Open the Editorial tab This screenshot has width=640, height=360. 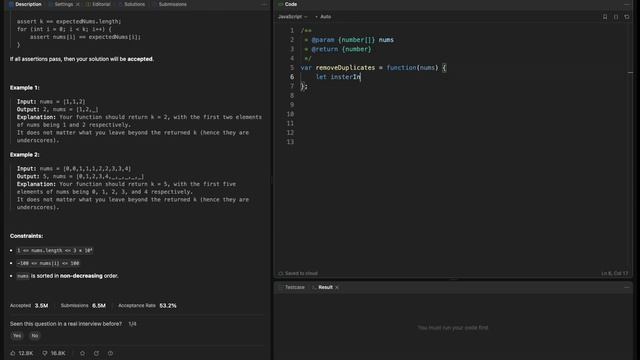(98, 4)
